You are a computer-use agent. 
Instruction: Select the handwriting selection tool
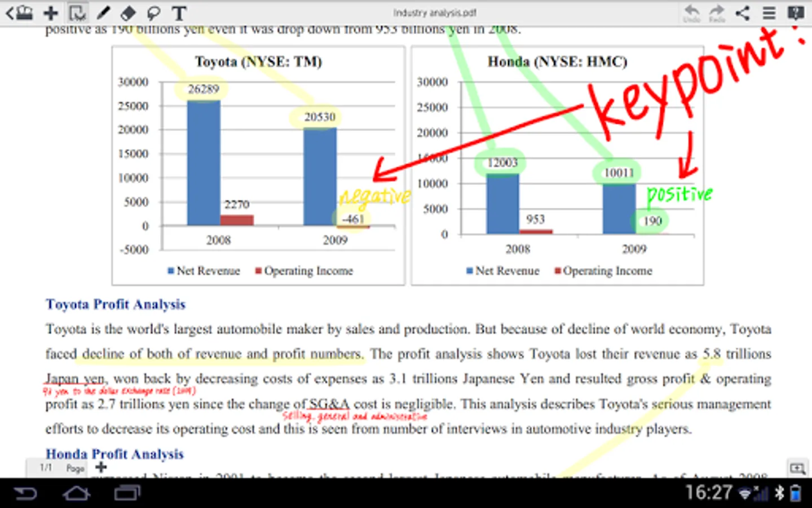[x=77, y=12]
